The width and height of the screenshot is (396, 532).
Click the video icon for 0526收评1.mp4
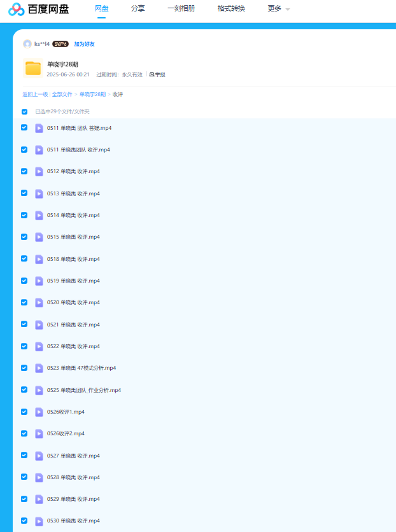click(x=39, y=412)
